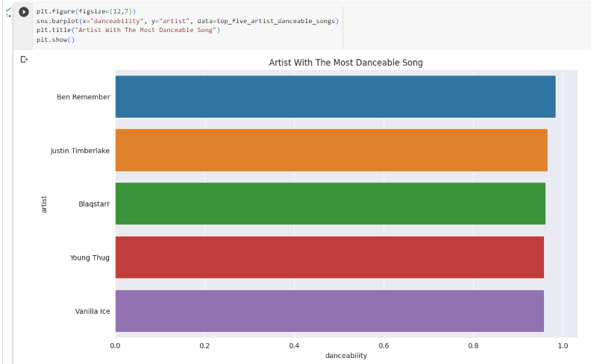Click the Justin Timberlake axis label
This screenshot has width=591, height=364.
[x=80, y=151]
